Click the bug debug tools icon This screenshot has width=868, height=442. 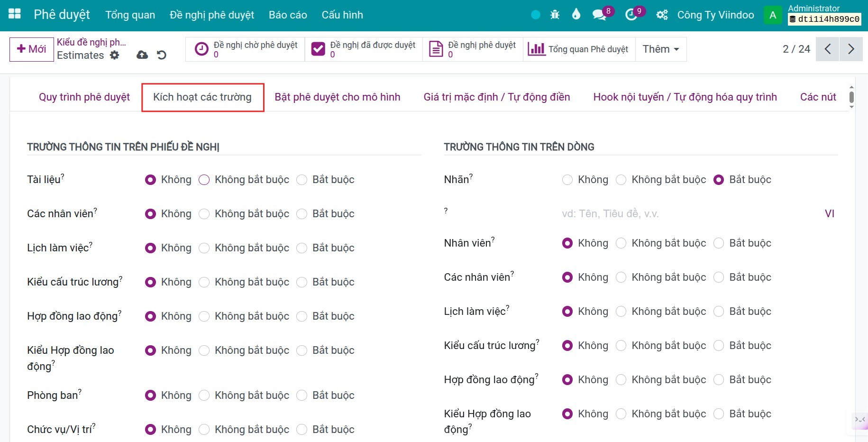555,15
